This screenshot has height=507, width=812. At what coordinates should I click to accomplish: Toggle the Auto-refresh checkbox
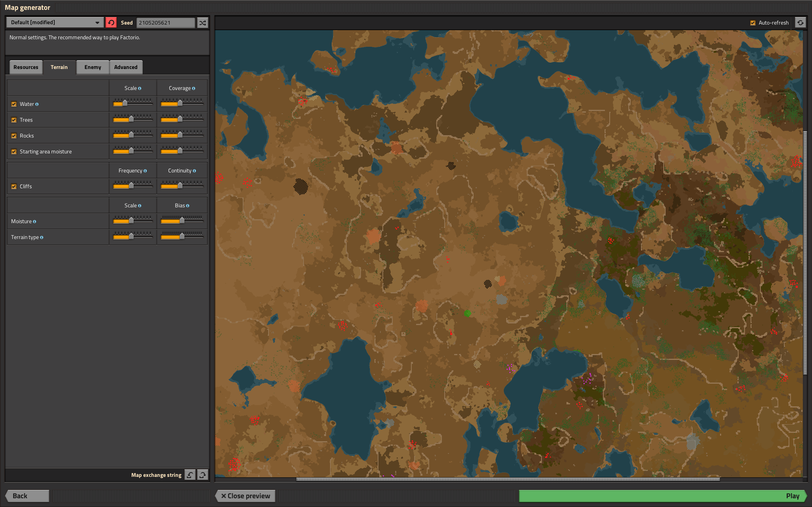coord(753,23)
